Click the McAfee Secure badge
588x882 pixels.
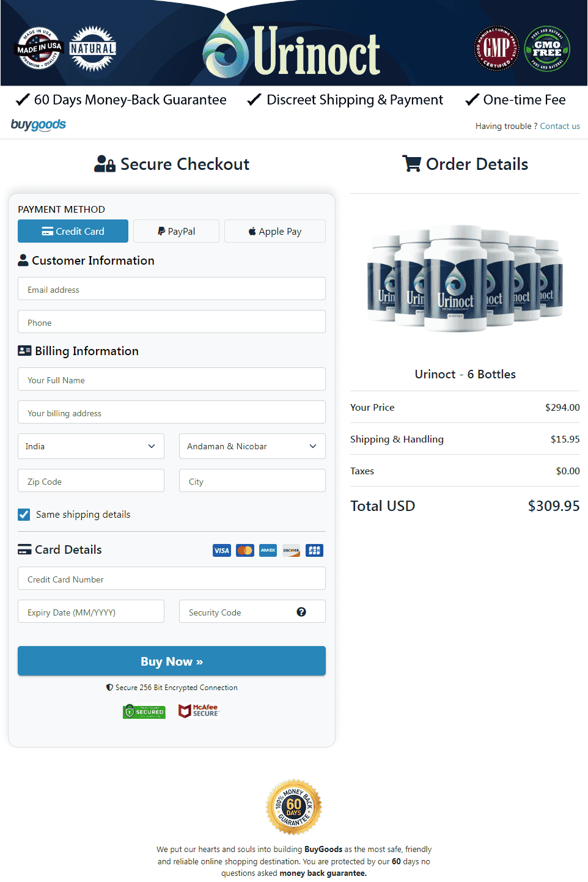(198, 711)
